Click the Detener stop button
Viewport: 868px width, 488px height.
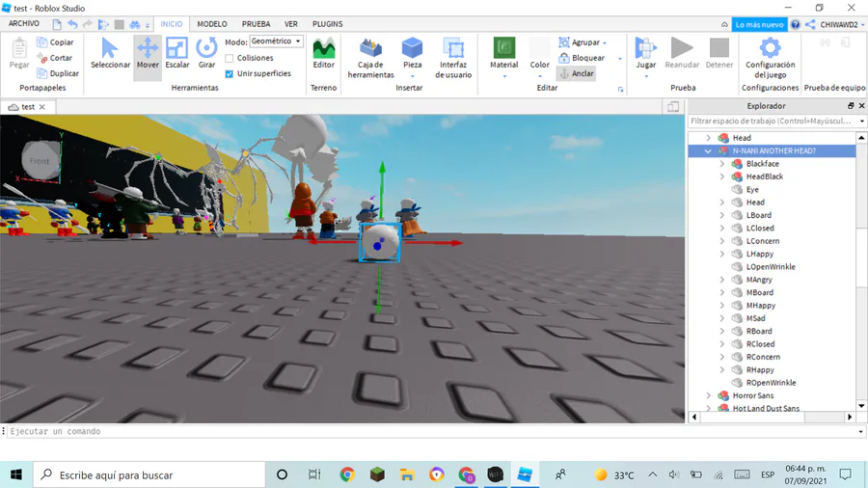(719, 54)
